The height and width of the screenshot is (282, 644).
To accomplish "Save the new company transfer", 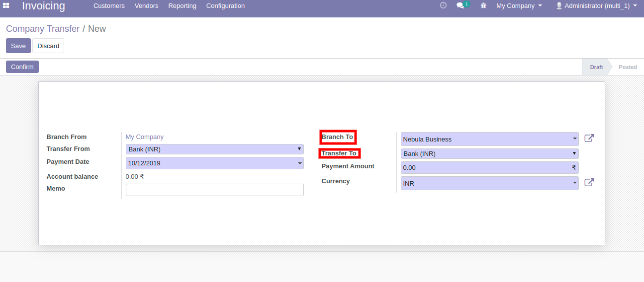I will [x=18, y=46].
